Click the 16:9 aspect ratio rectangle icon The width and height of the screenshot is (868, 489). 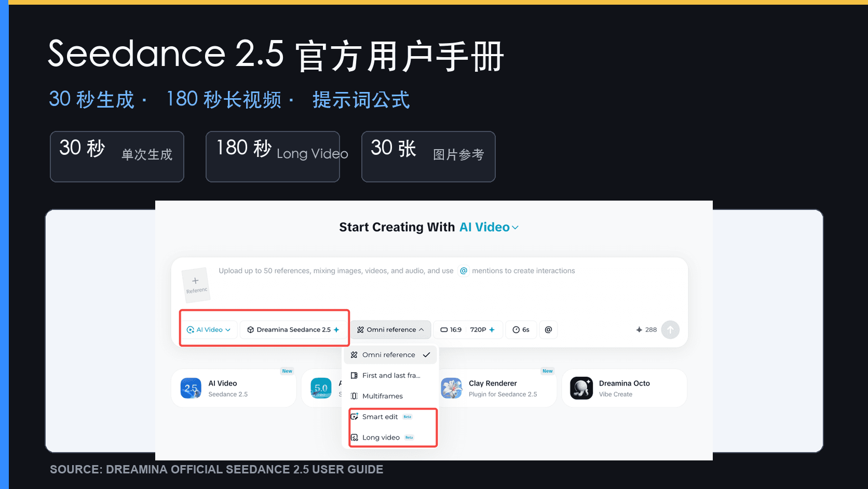pyautogui.click(x=444, y=329)
